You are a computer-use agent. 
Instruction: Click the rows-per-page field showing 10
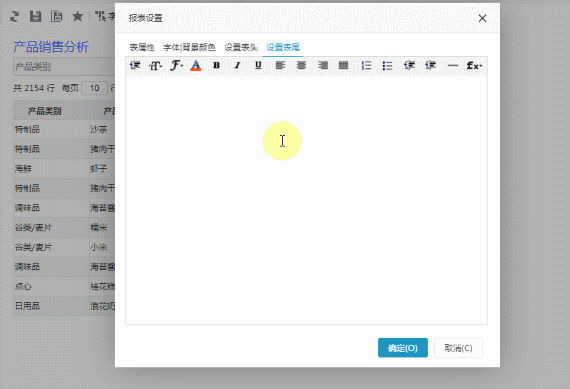95,88
